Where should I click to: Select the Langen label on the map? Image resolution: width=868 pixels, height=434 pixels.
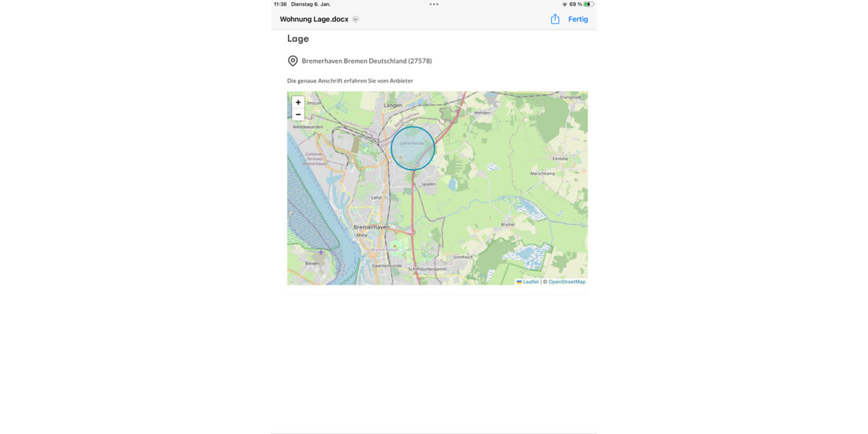(x=393, y=106)
